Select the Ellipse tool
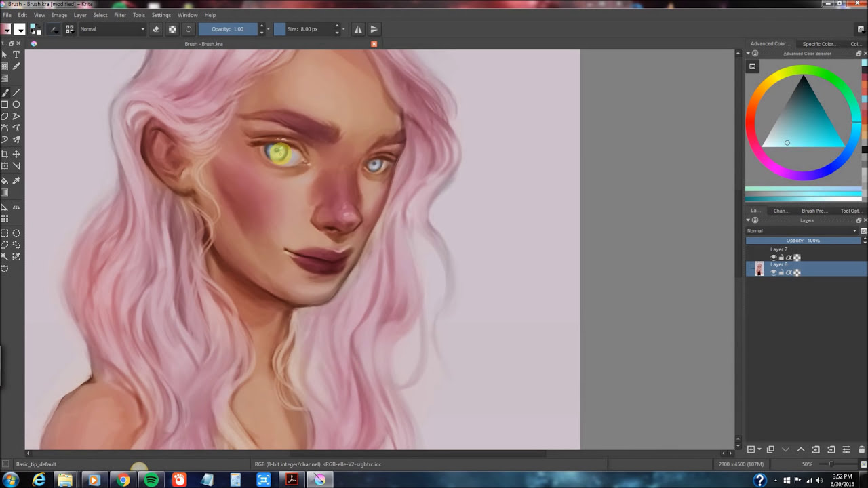868x488 pixels. coord(16,104)
